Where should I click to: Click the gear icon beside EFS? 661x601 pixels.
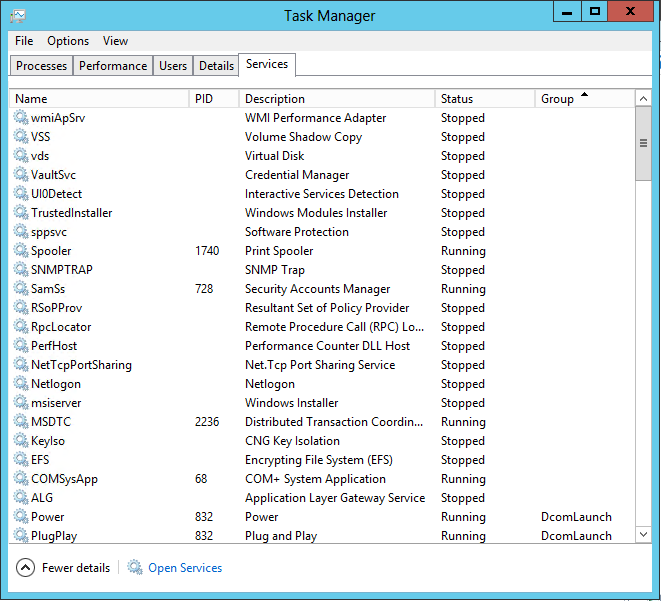[x=21, y=459]
